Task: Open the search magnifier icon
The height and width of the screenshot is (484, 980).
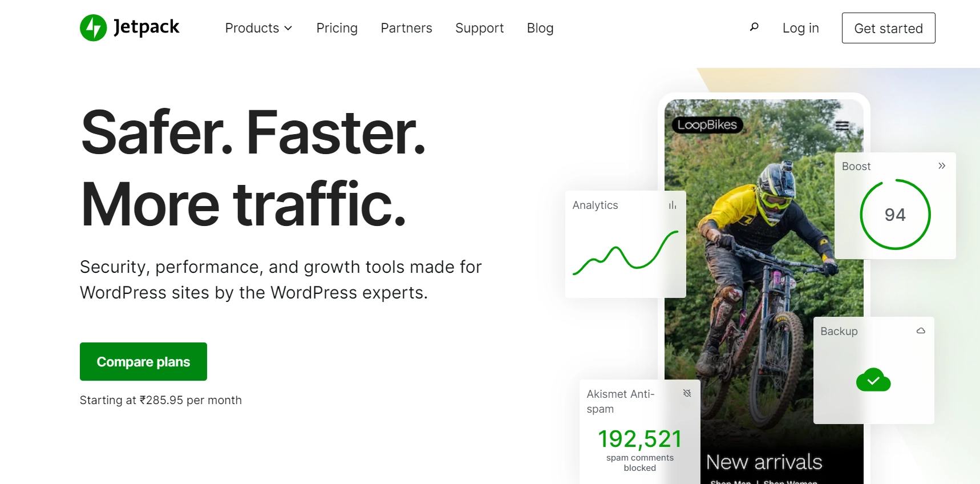Action: (754, 27)
